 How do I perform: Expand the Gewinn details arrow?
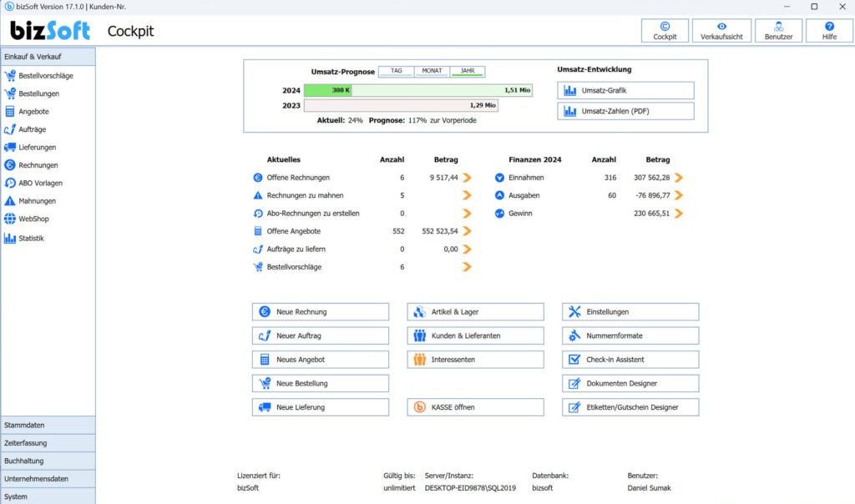pos(680,212)
